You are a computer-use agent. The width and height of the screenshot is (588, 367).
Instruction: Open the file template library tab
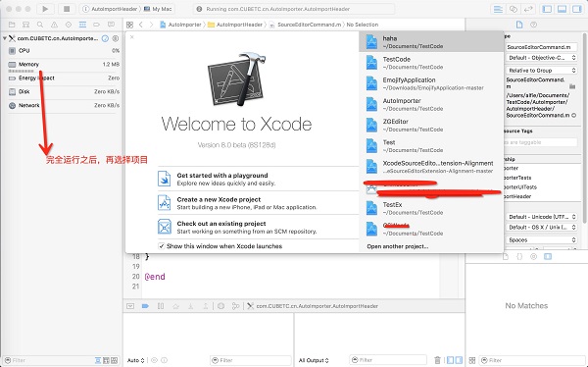pos(505,256)
